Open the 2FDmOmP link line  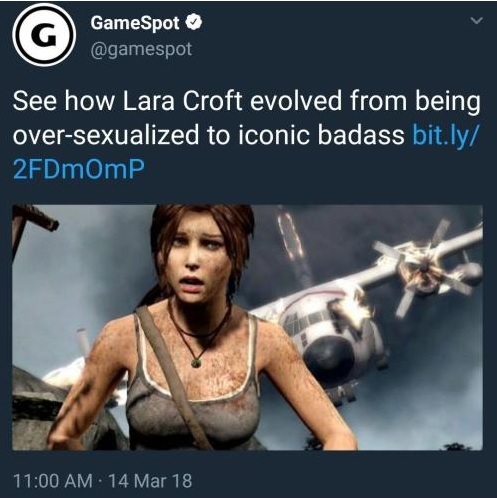click(x=79, y=169)
